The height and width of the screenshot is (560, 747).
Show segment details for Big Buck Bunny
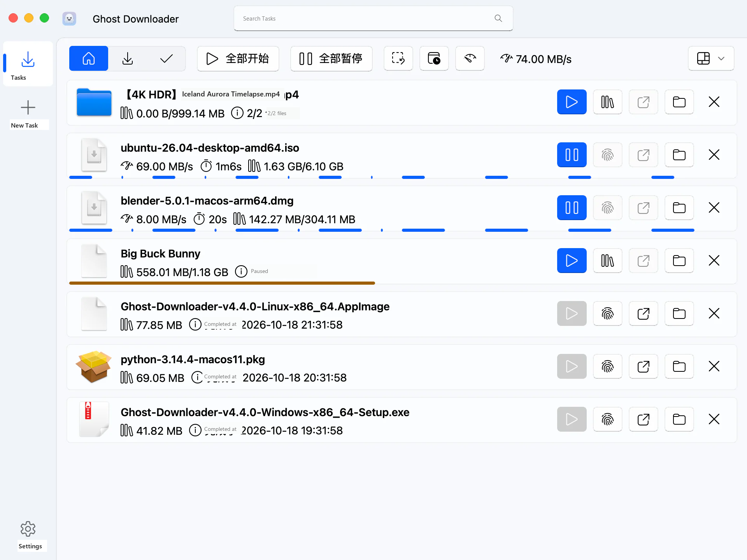608,261
